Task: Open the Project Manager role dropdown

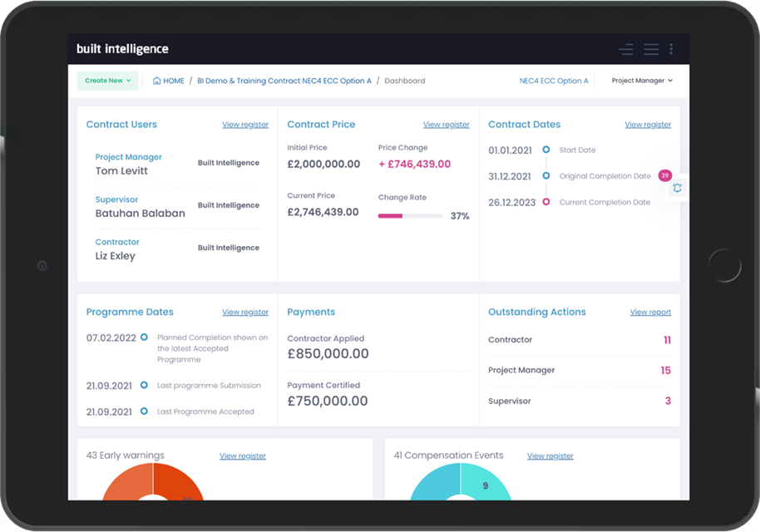Action: 642,81
